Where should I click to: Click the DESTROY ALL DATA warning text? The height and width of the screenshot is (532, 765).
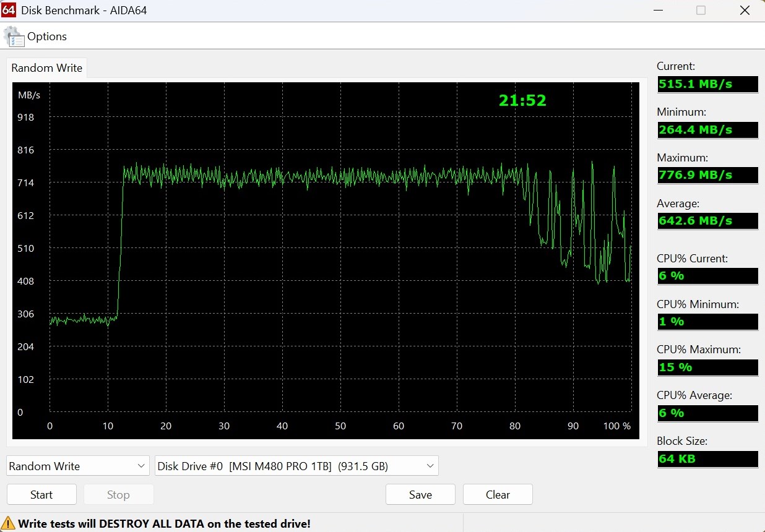coord(164,523)
